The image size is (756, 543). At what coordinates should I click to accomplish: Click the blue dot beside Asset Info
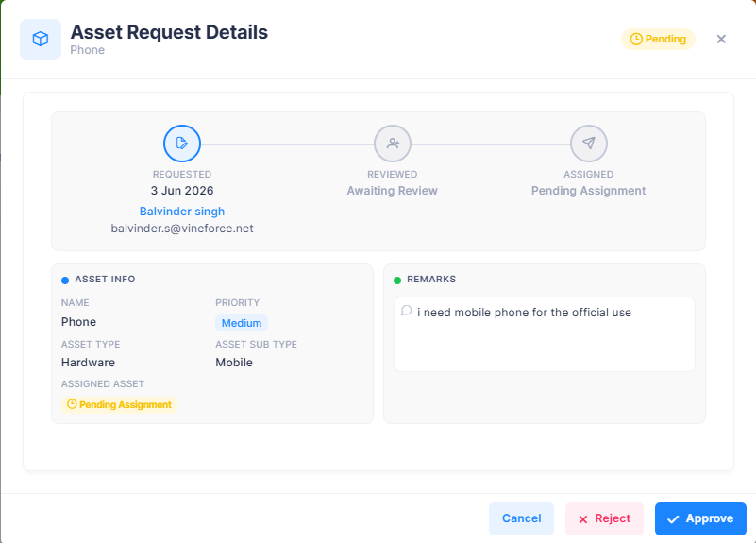click(x=65, y=280)
